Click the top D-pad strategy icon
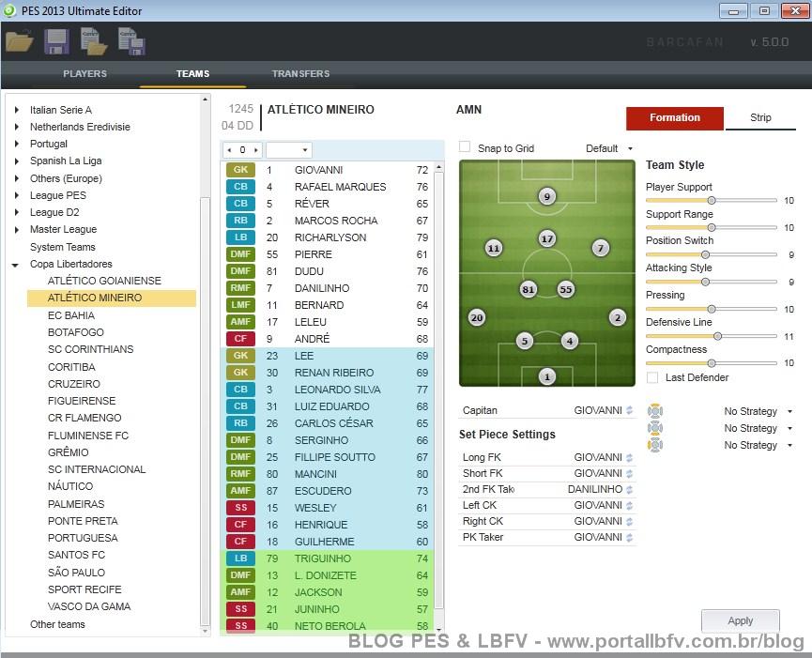The width and height of the screenshot is (812, 658). coord(655,411)
